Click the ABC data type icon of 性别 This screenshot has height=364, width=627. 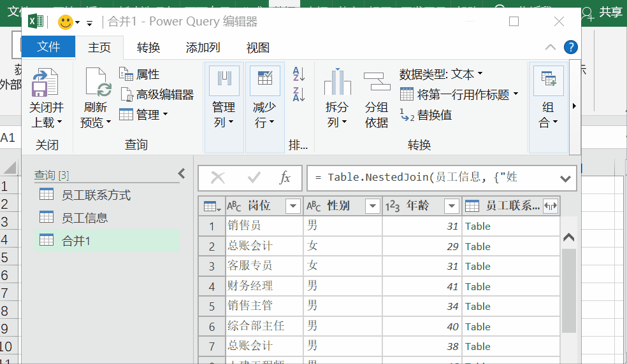click(x=313, y=206)
